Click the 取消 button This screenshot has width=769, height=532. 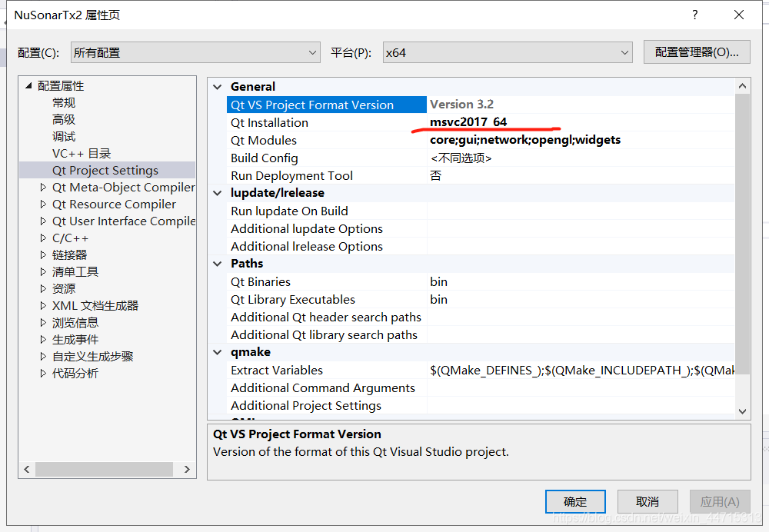coord(647,501)
